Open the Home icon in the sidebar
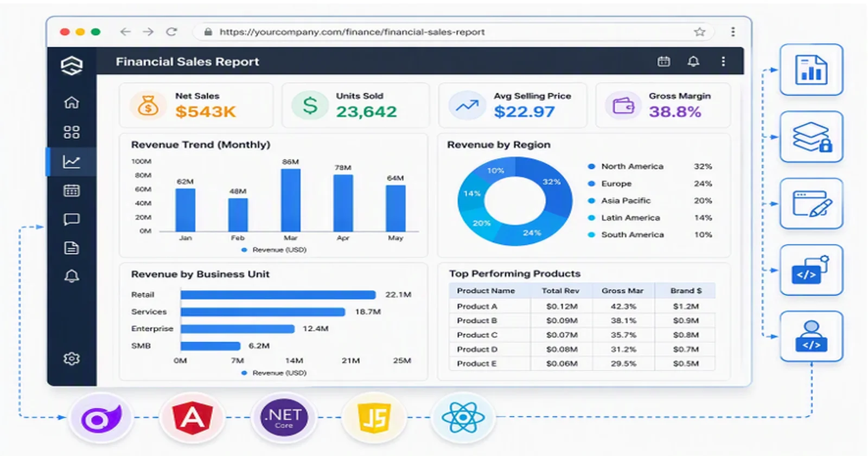The height and width of the screenshot is (456, 868). pyautogui.click(x=72, y=102)
